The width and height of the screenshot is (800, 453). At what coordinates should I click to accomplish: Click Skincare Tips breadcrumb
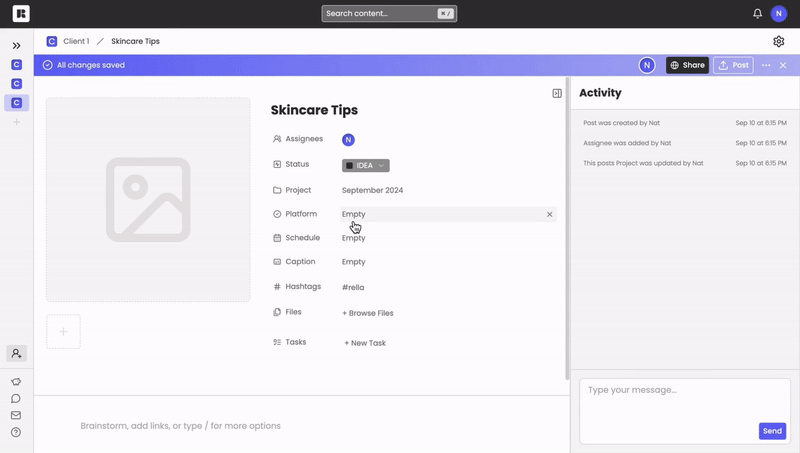click(135, 41)
